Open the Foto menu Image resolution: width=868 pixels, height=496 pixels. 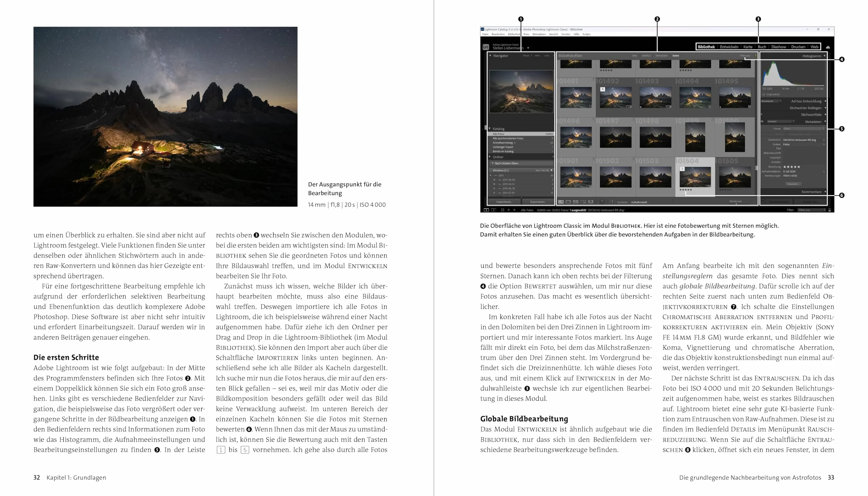(x=526, y=34)
